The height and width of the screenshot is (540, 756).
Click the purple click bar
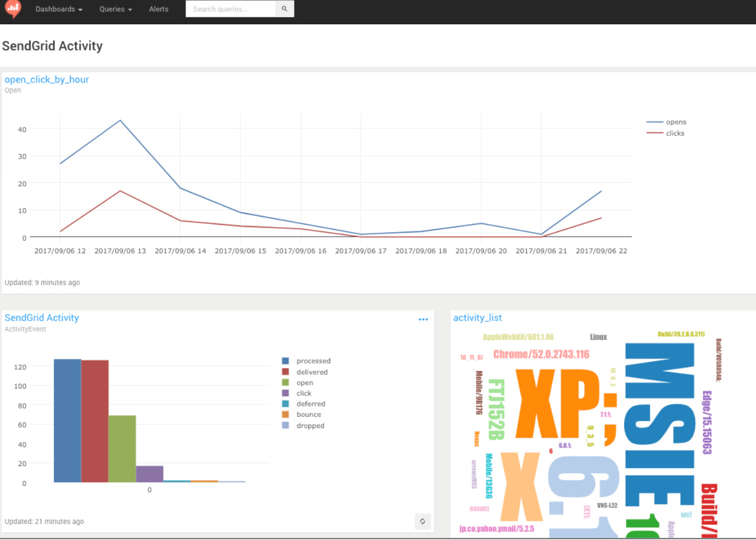[150, 474]
